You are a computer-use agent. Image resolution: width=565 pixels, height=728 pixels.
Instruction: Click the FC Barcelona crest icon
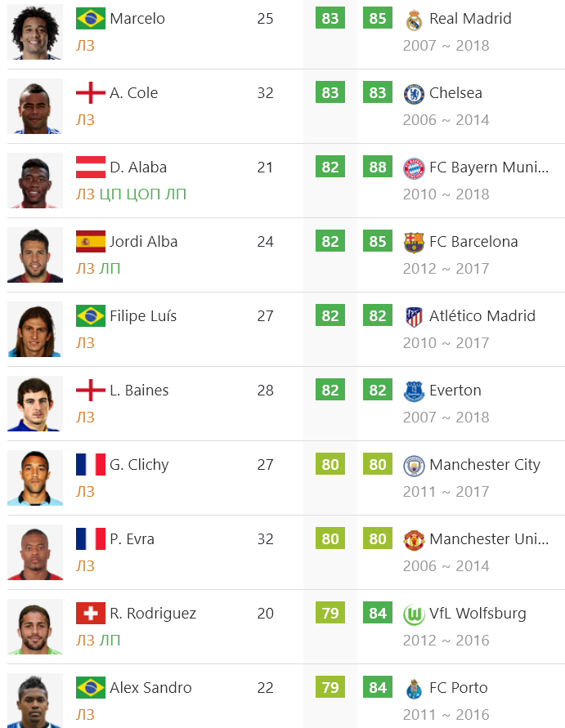point(414,243)
